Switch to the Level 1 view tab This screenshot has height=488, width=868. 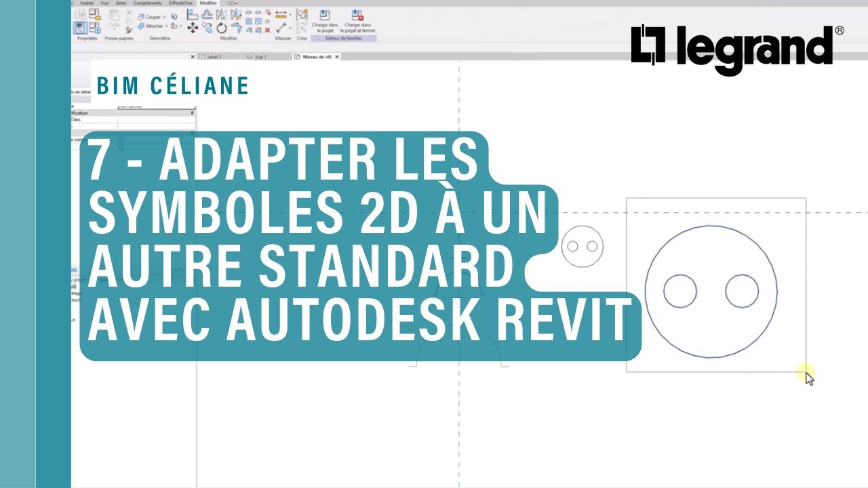click(214, 57)
